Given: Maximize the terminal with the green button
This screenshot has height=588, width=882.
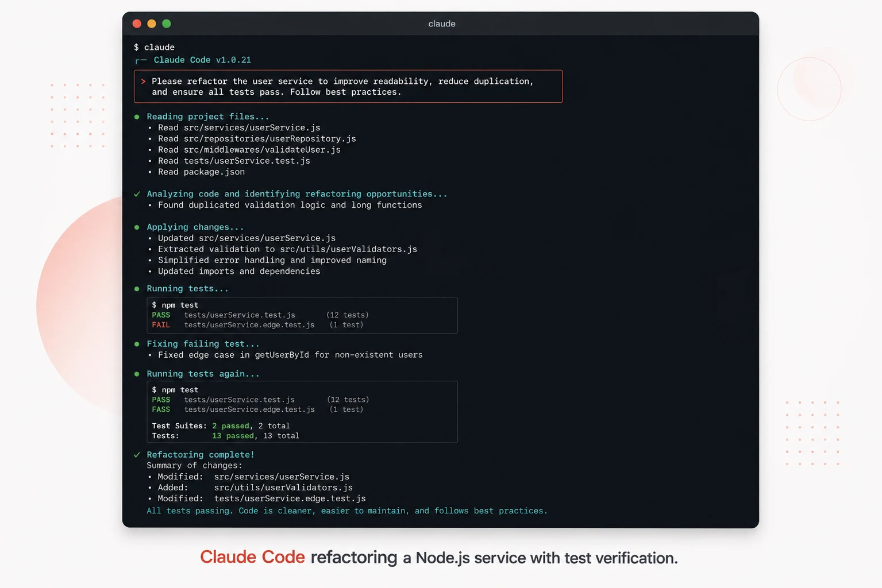Looking at the screenshot, I should (x=167, y=24).
